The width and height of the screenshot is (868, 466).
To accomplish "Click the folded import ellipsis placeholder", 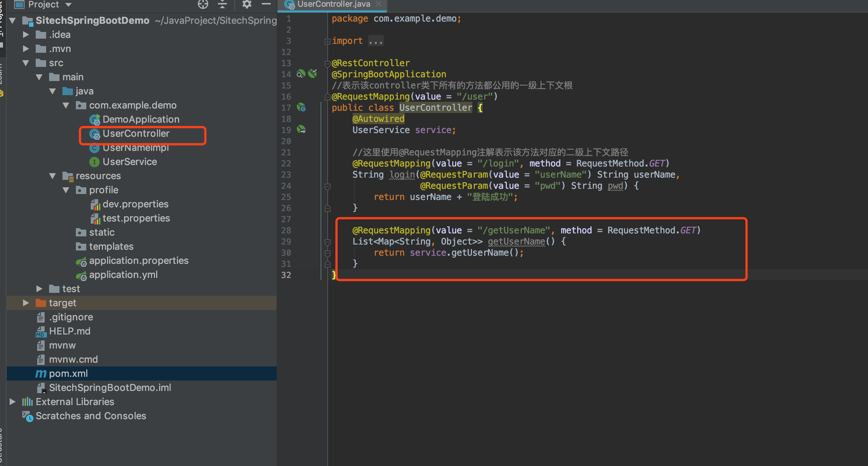I will click(x=376, y=41).
